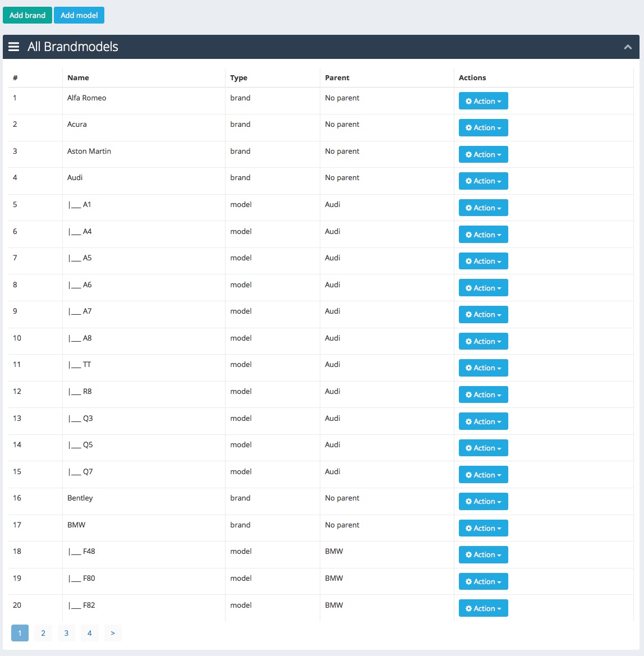Open Action dropdown for model F48
The image size is (644, 656).
[484, 554]
